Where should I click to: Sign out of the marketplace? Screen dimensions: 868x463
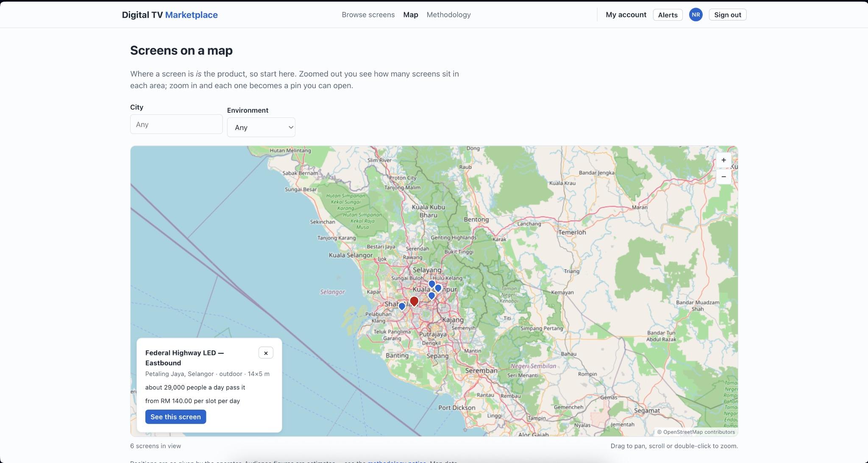coord(728,15)
